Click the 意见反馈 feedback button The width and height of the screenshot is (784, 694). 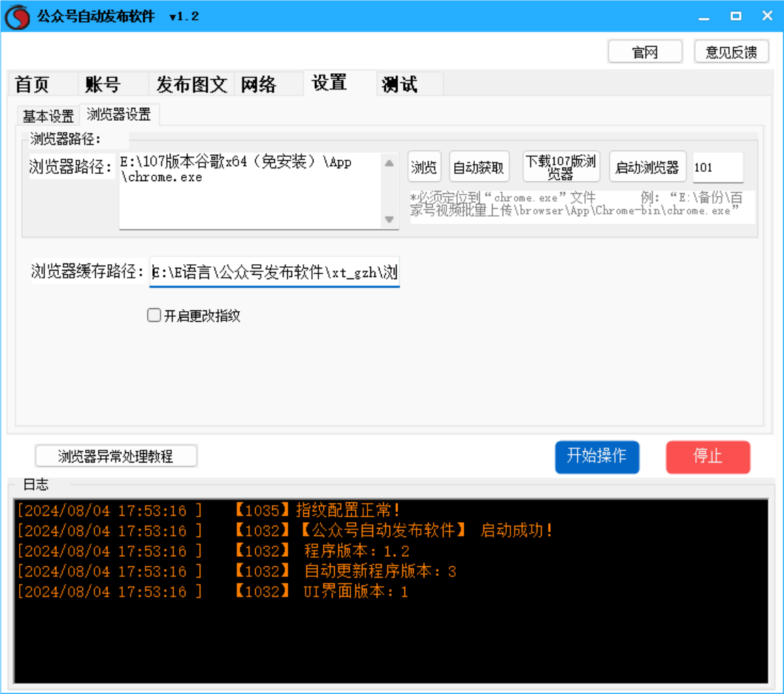pos(731,52)
